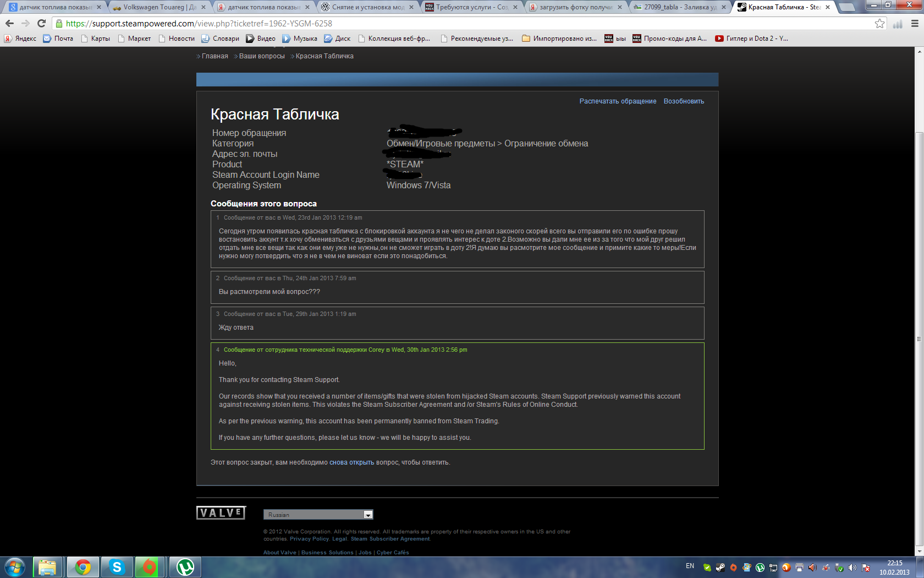Open the Jobs footer link
Screen dimensions: 924x578
(x=365, y=553)
